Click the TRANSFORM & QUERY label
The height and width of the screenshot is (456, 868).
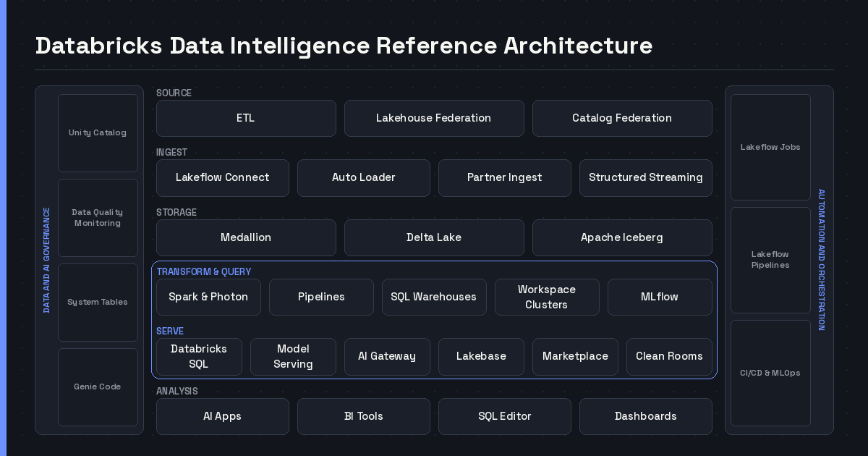coord(204,271)
